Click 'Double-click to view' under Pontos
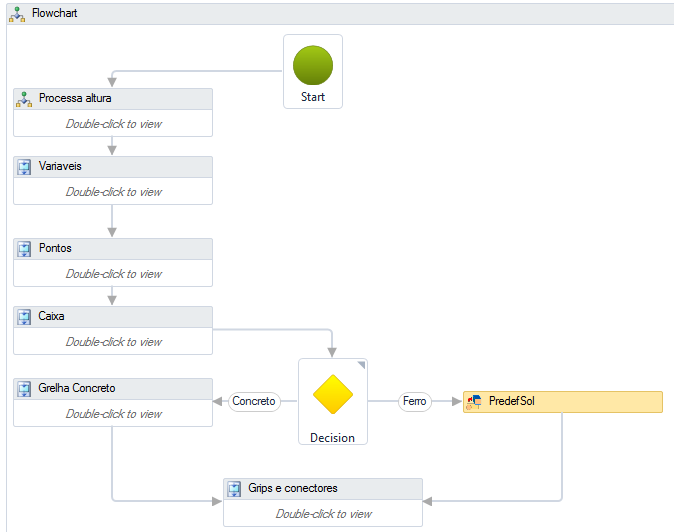This screenshot has width=674, height=532. (113, 274)
